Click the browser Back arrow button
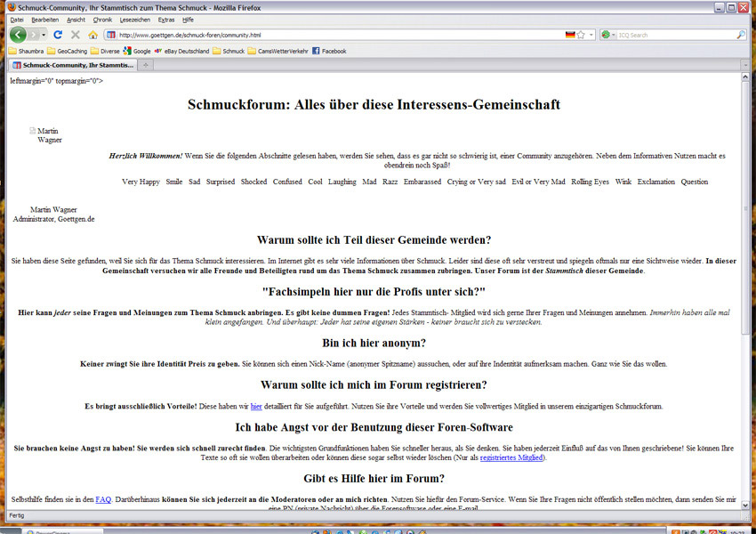756x534 pixels. [x=18, y=35]
